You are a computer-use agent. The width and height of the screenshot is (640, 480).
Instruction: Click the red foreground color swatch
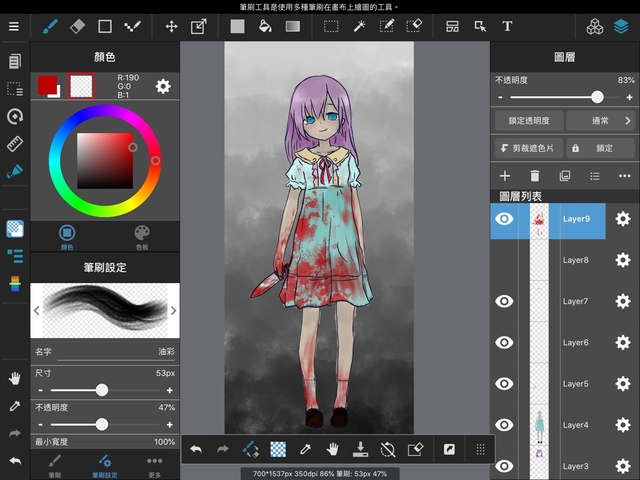coord(47,86)
